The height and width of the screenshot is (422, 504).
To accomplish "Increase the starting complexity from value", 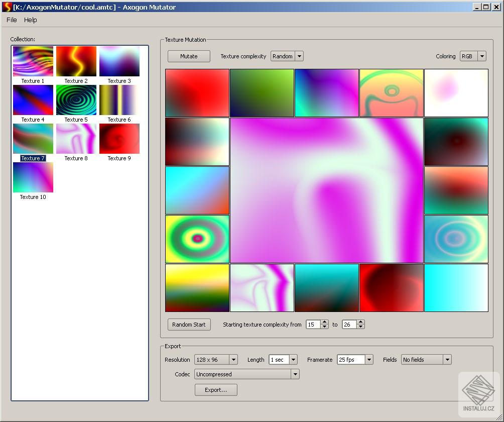I will (325, 322).
